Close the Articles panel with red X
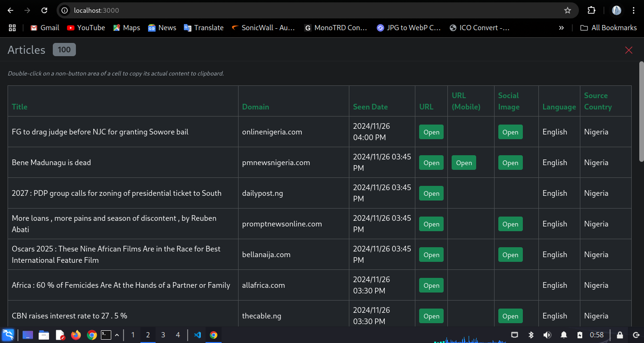 click(628, 50)
